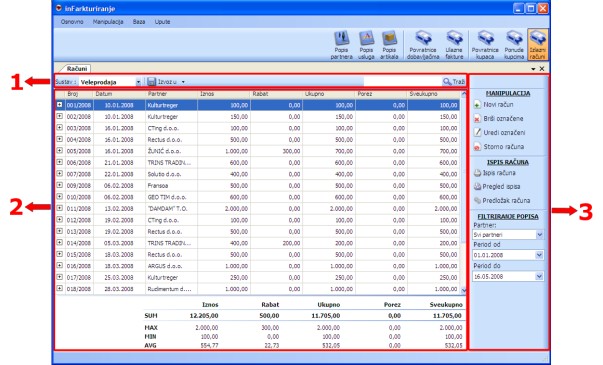This screenshot has height=365, width=603.
Task: Click table scrollbar up arrow
Action: point(464,94)
